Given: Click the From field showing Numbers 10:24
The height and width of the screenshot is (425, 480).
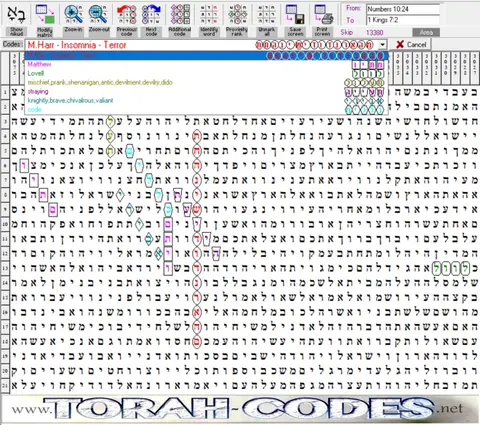Looking at the screenshot, I should [403, 9].
